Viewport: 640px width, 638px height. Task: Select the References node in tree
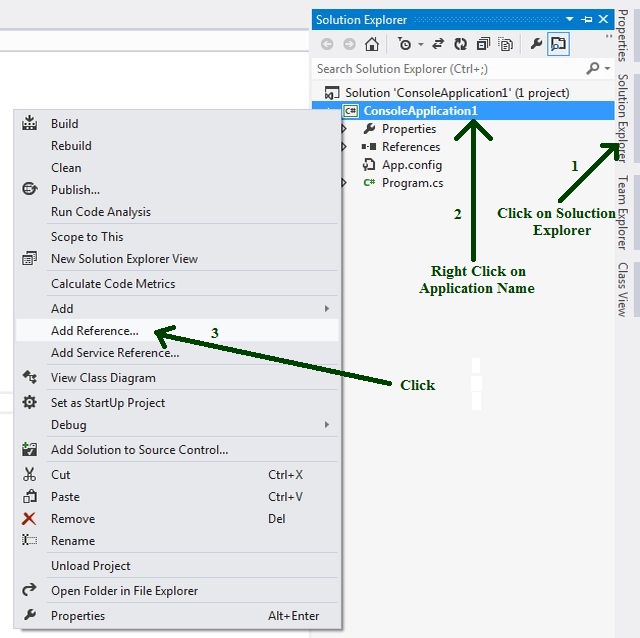411,147
